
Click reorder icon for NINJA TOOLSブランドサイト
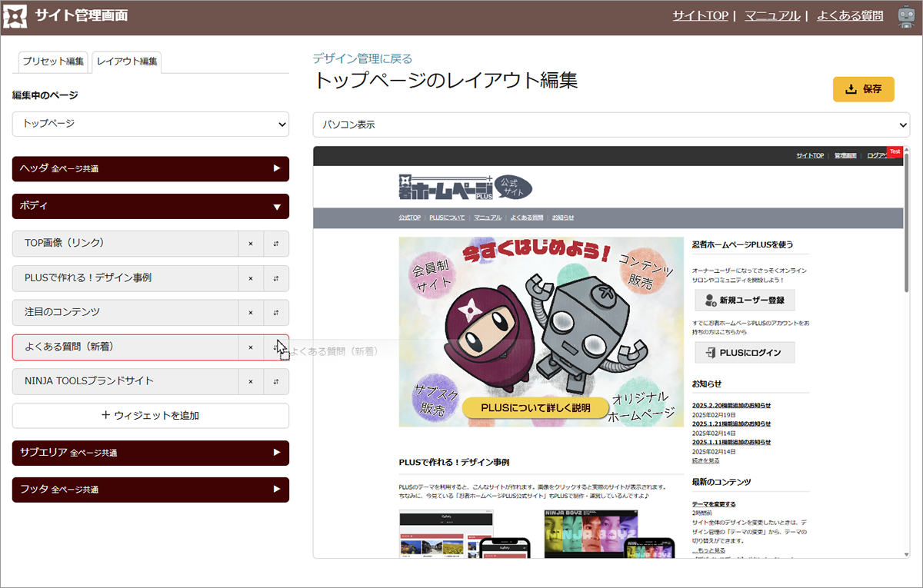click(x=276, y=381)
